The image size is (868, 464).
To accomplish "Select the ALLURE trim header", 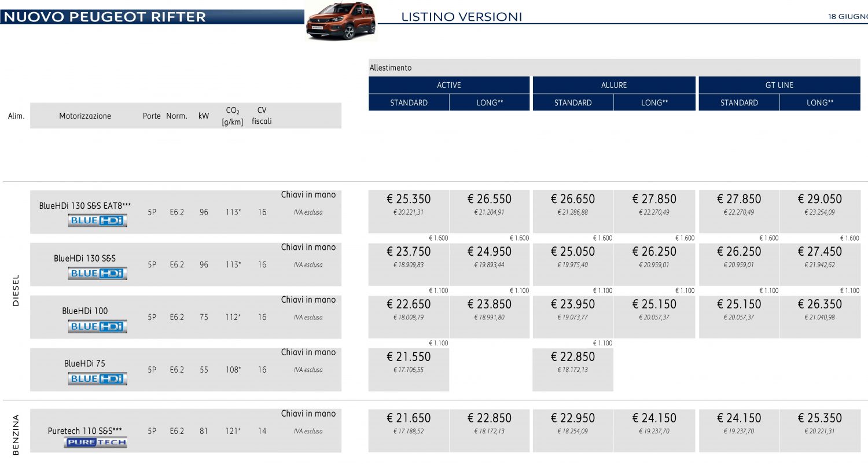I will (x=614, y=85).
